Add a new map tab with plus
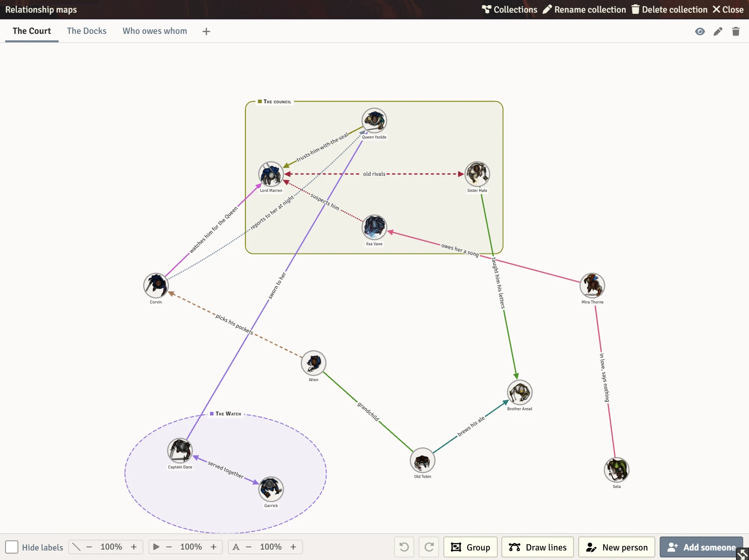This screenshot has width=749, height=560. (x=206, y=31)
